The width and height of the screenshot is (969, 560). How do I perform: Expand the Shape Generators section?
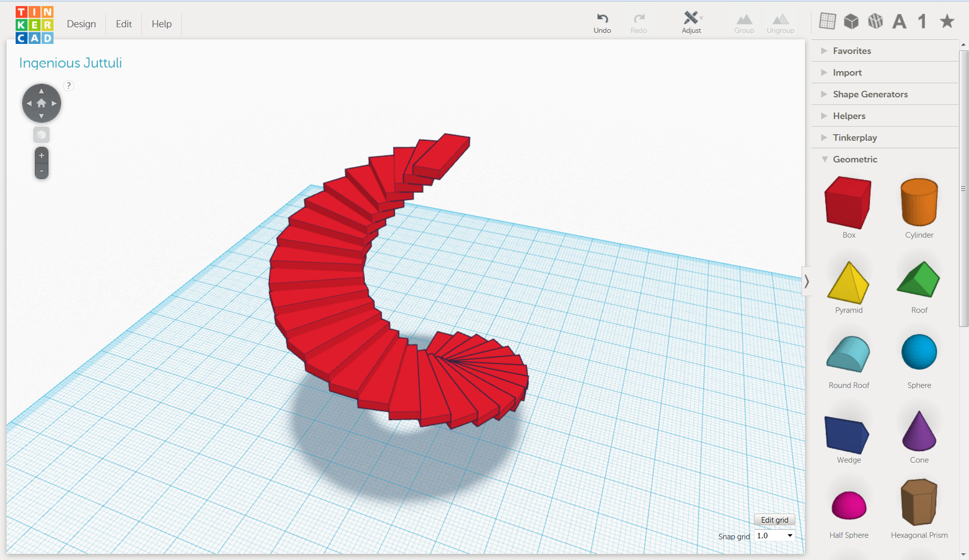tap(870, 93)
